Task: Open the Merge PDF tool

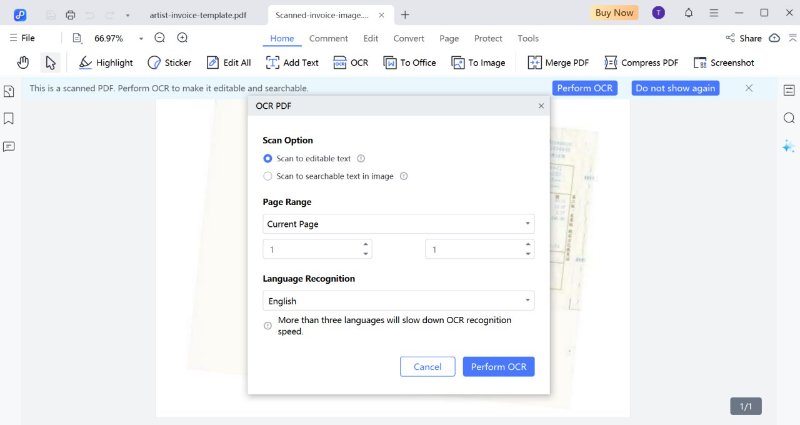Action: pos(535,62)
